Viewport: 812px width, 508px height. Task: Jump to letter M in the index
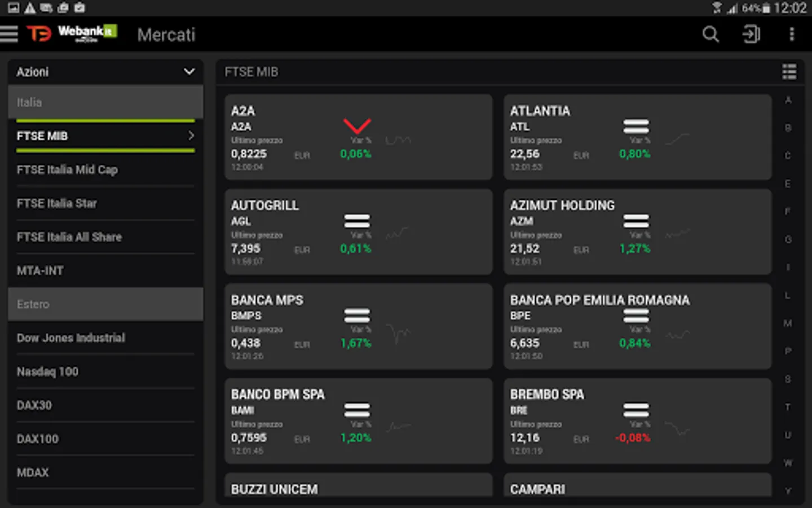pos(788,323)
